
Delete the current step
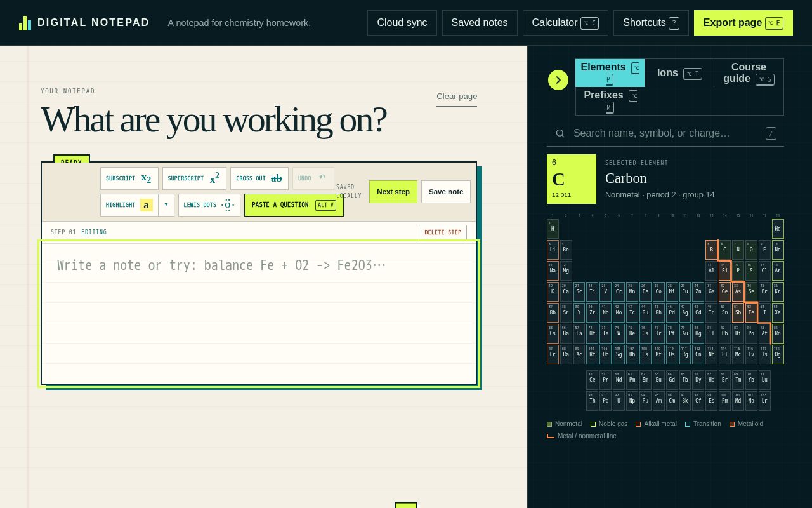coord(443,232)
